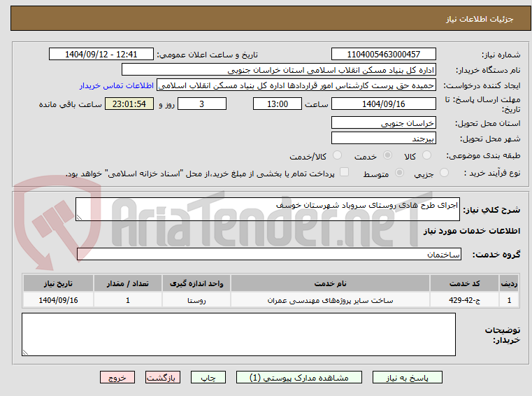Click the شرح کلی نیاز description textarea
This screenshot has width=532, height=396.
tap(267, 209)
